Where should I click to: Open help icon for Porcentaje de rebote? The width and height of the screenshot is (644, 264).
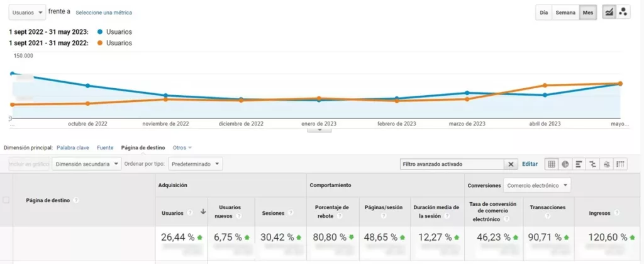tap(339, 216)
